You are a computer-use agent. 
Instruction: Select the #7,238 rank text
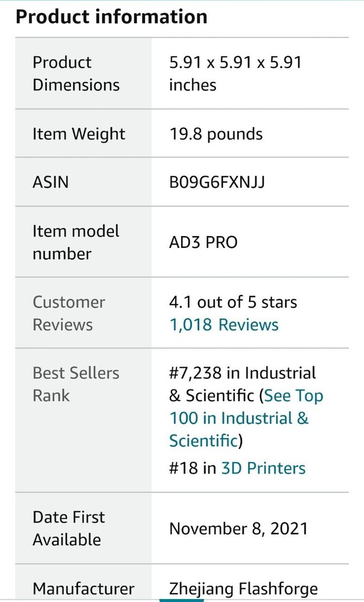[x=195, y=373]
